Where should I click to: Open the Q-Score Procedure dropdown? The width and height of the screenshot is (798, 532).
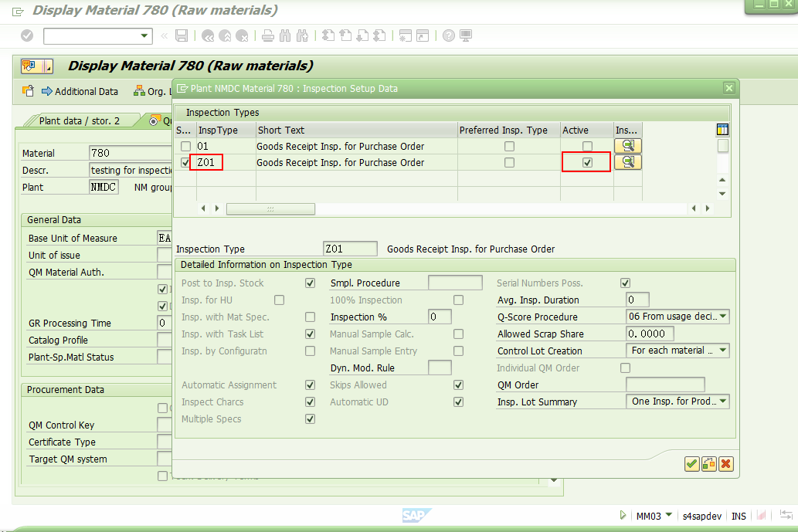[x=724, y=317]
